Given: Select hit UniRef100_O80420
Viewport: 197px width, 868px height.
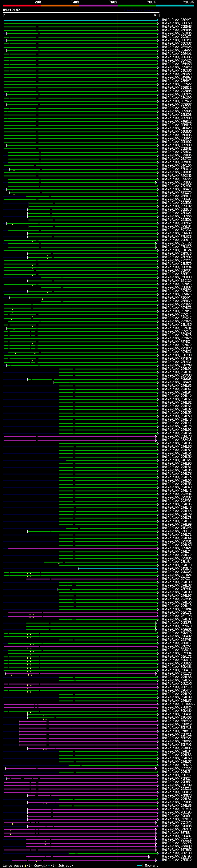Looking at the screenshot, I should 177,61.
